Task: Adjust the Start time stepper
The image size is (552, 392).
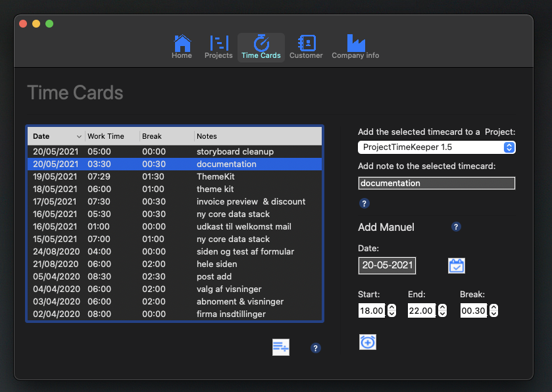Action: tap(392, 310)
